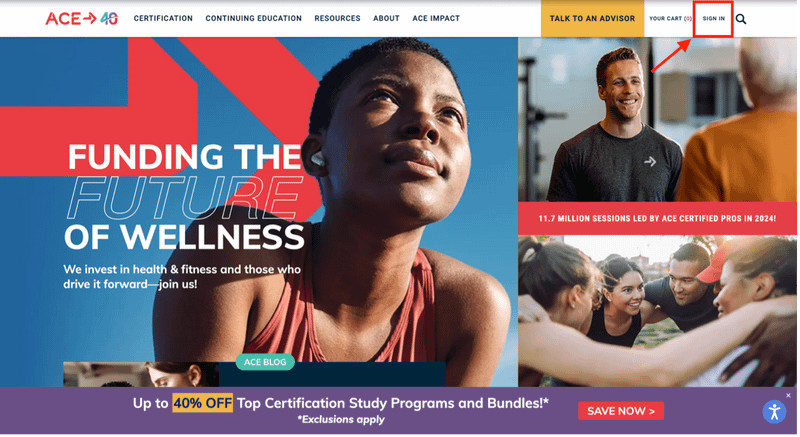
Task: Click the 40% OFF promo text
Action: [203, 404]
